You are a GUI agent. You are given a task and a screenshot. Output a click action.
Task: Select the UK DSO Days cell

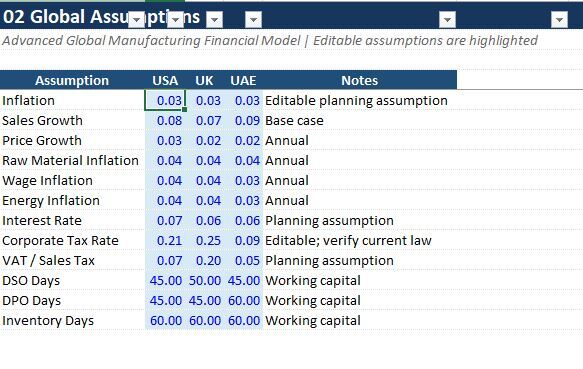[204, 281]
